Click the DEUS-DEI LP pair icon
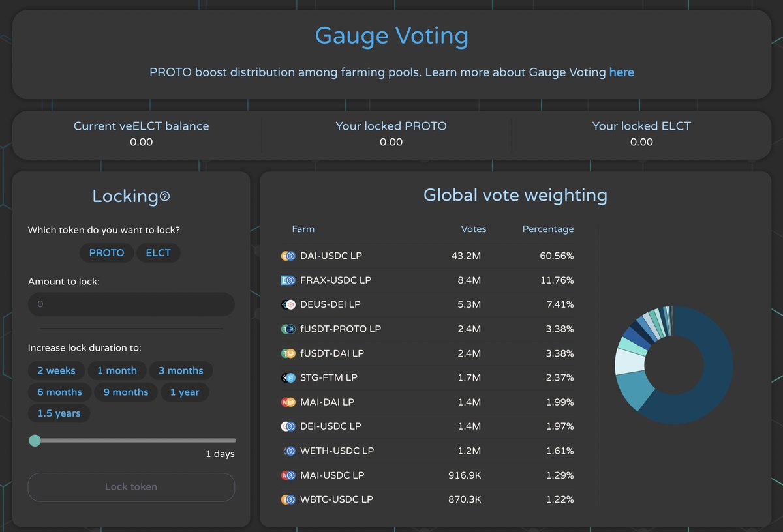The image size is (783, 532). pyautogui.click(x=288, y=304)
